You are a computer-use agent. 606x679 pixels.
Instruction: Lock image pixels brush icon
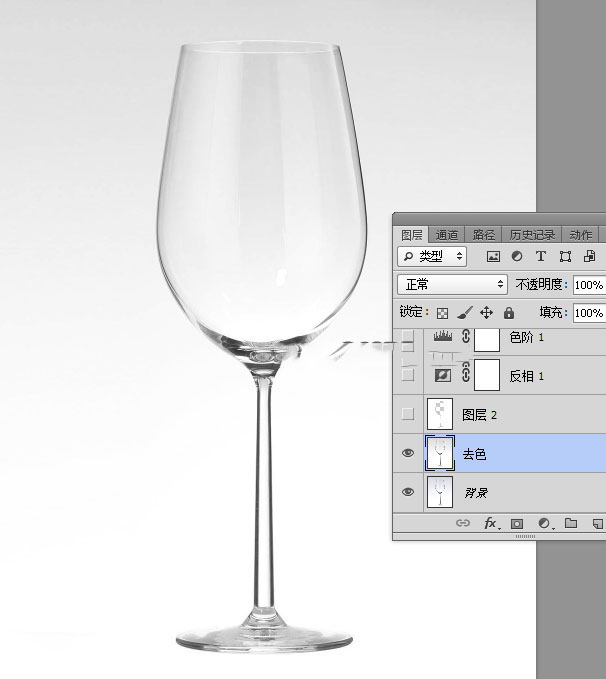tap(464, 313)
